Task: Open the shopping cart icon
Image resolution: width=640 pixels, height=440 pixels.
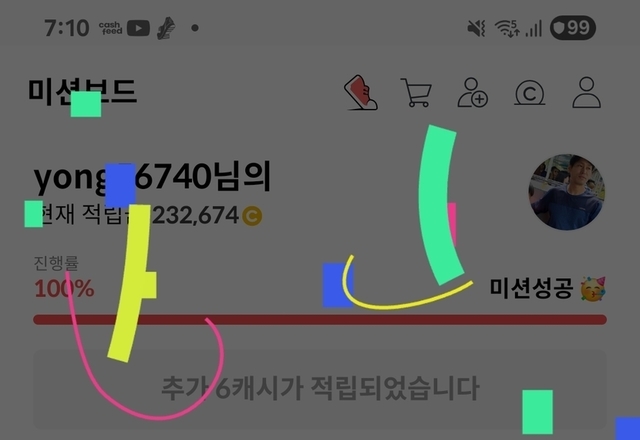Action: pos(416,93)
